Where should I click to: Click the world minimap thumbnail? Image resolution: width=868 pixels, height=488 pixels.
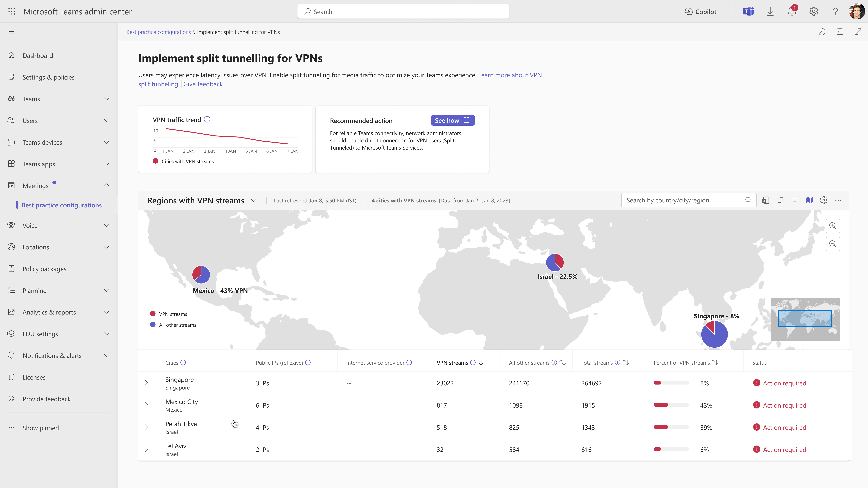tap(805, 319)
